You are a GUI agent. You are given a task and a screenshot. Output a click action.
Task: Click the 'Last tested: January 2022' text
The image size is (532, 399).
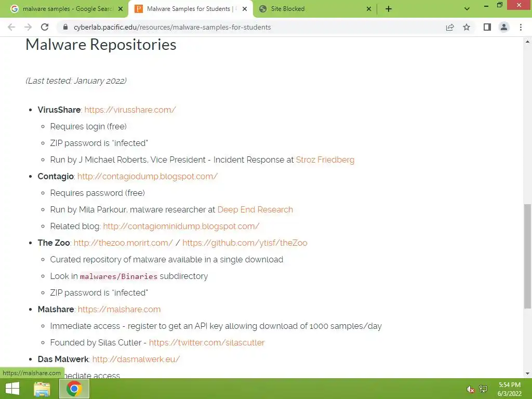click(x=76, y=81)
